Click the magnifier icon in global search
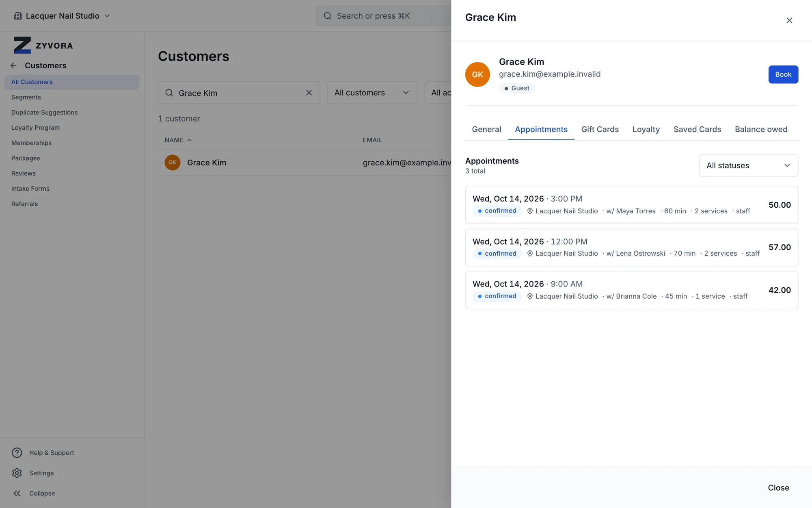 327,16
